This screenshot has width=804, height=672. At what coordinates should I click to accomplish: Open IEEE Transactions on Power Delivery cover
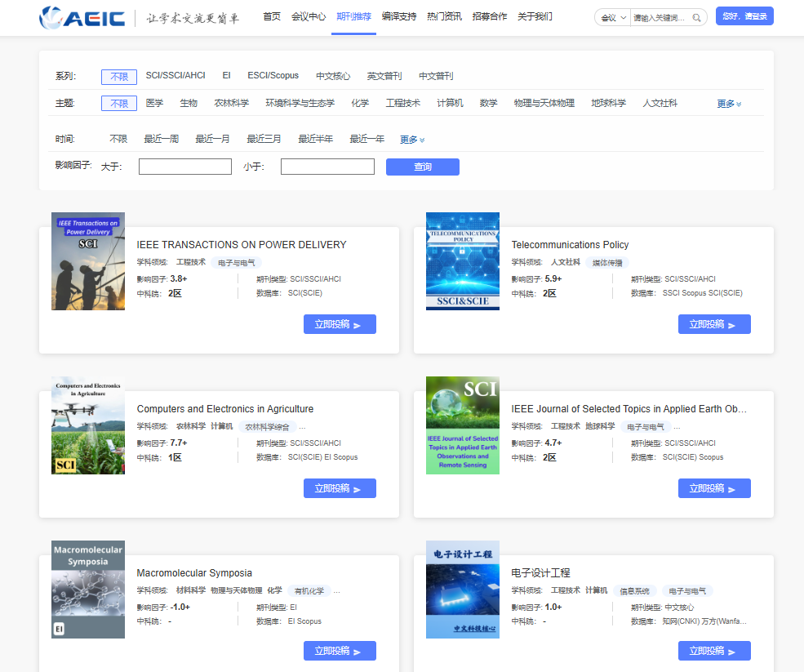88,261
